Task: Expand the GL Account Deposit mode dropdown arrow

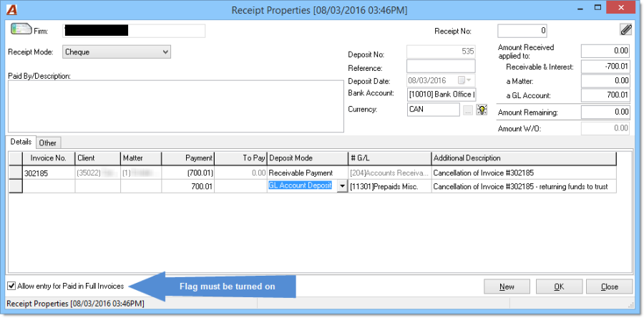Action: pyautogui.click(x=342, y=186)
